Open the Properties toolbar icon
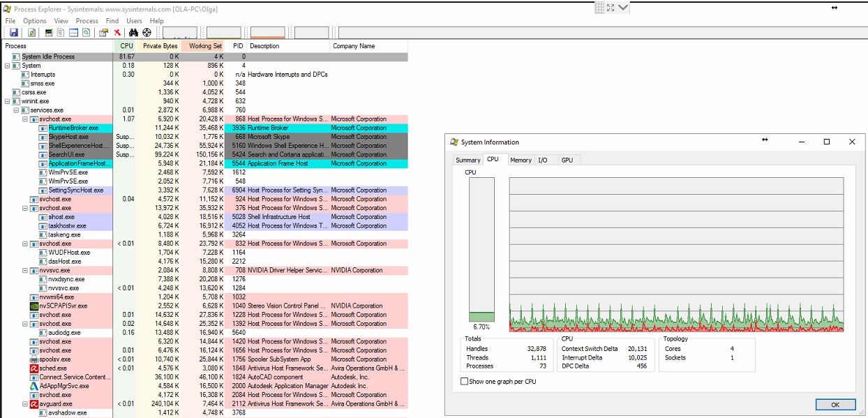 104,33
